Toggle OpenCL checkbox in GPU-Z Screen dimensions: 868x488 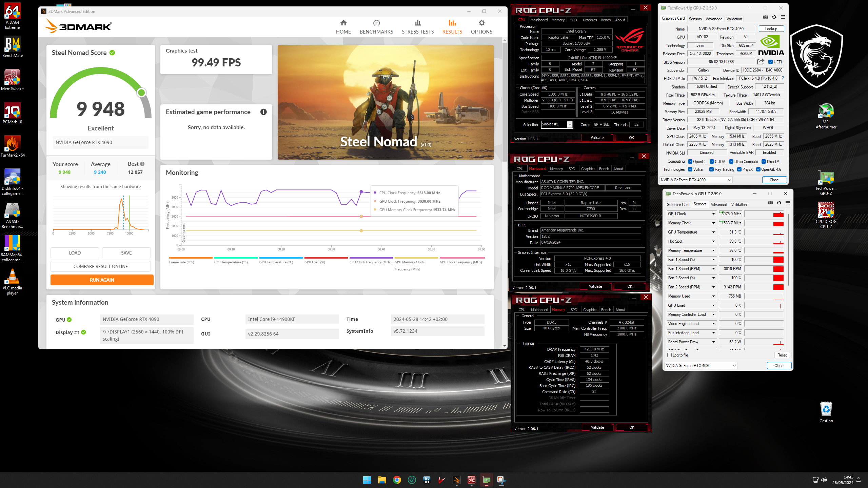pos(690,162)
